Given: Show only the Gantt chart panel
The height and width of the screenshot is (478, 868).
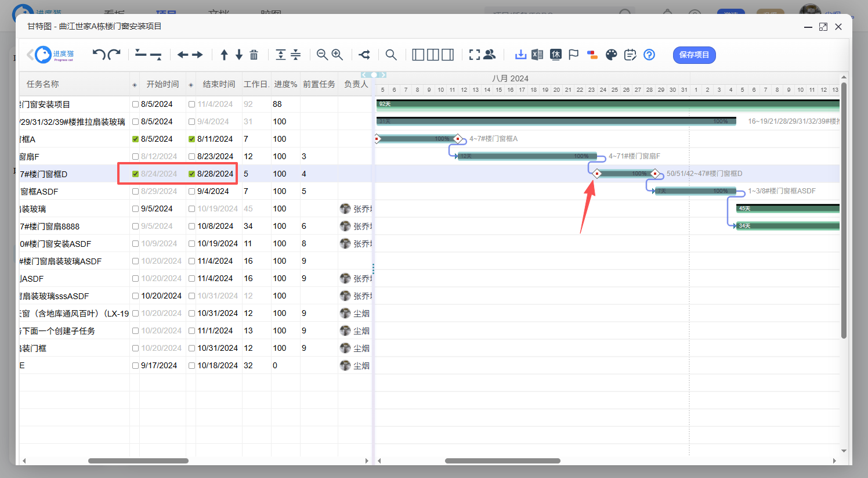Looking at the screenshot, I should point(448,55).
